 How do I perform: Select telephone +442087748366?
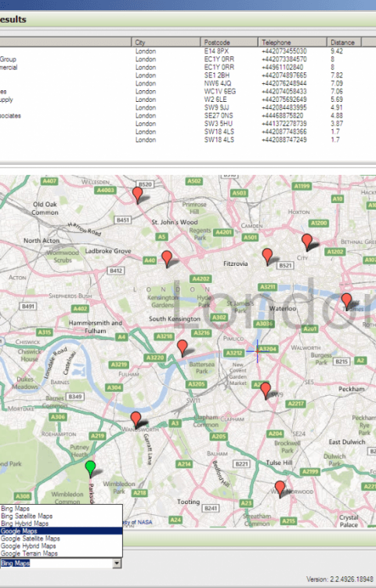coord(284,132)
